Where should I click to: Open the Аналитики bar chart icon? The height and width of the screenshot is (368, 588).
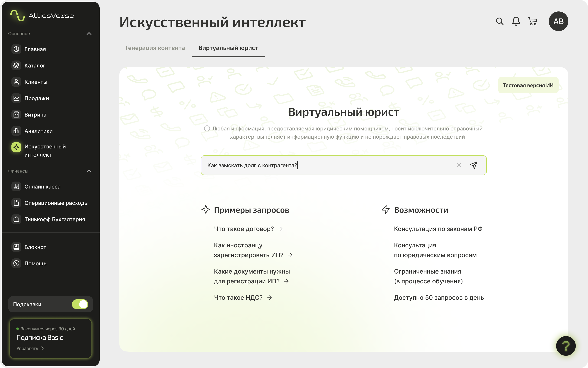16,131
